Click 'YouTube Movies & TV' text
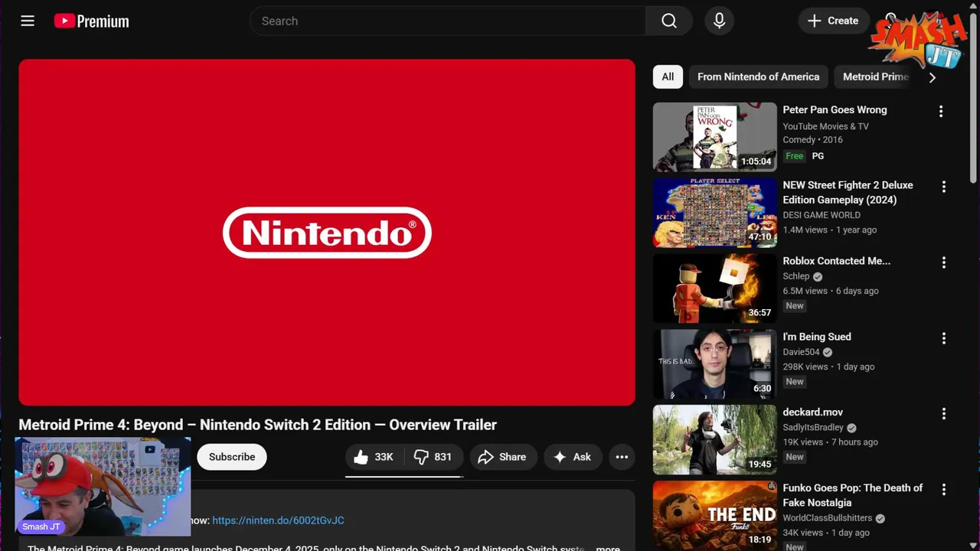980x551 pixels. pyautogui.click(x=825, y=126)
